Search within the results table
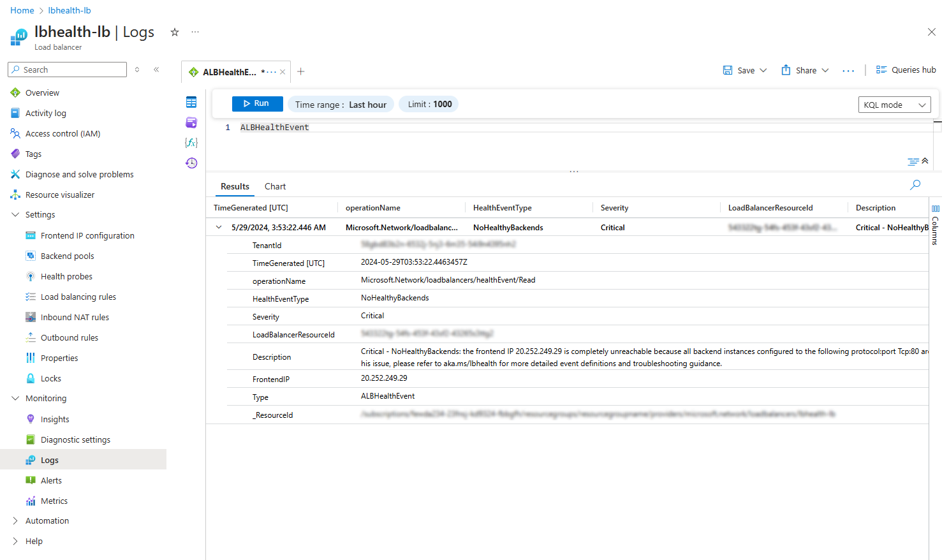 pos(915,185)
